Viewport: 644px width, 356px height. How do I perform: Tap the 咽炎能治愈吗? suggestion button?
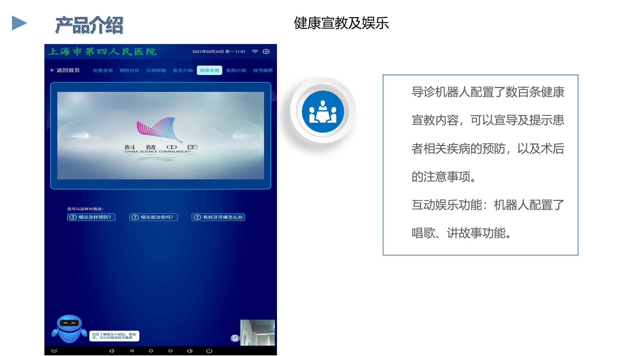point(154,217)
